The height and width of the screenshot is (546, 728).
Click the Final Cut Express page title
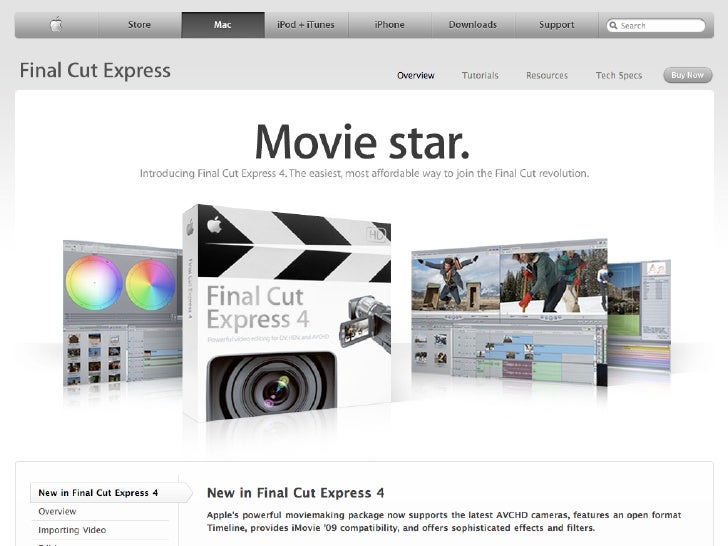[x=95, y=71]
